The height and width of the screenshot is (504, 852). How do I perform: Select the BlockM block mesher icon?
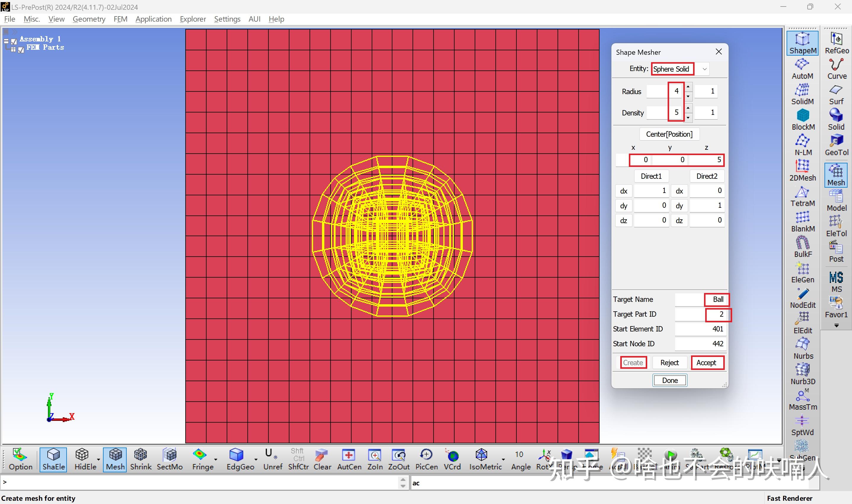pos(803,120)
